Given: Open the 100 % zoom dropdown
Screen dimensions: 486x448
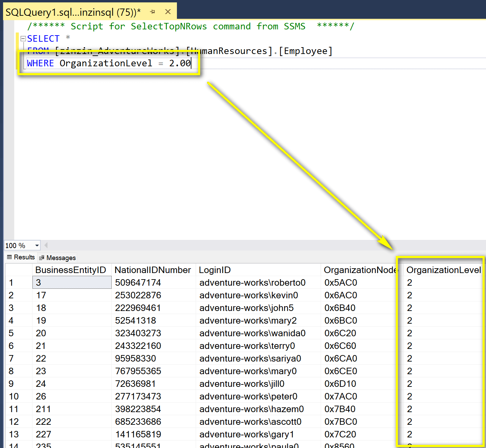Looking at the screenshot, I should [x=37, y=246].
